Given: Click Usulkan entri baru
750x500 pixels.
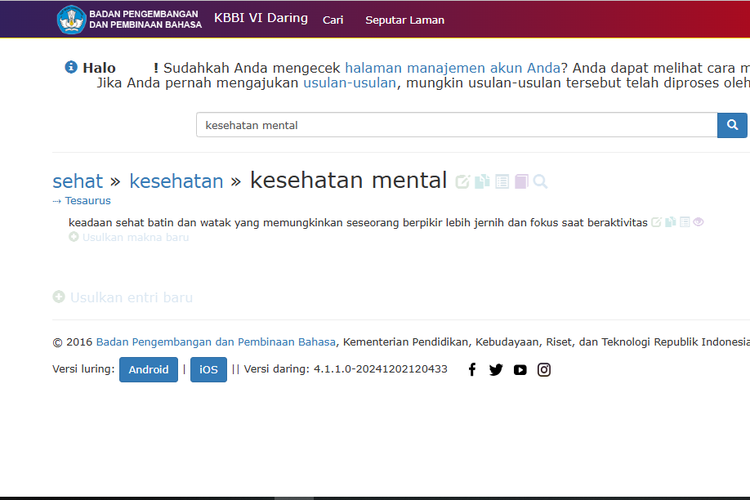Looking at the screenshot, I should click(x=132, y=298).
